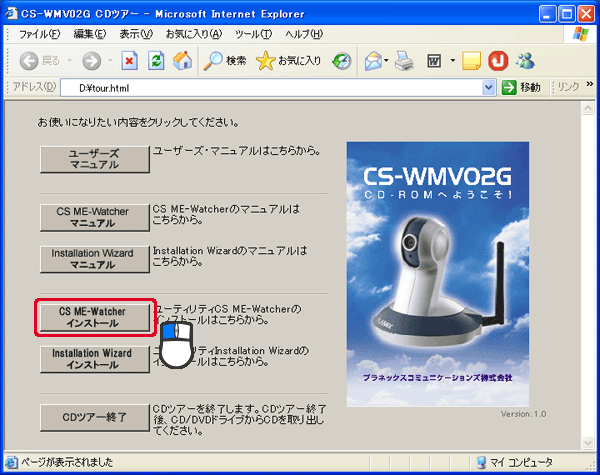Open the Search (検索) magnifier

coord(225,61)
